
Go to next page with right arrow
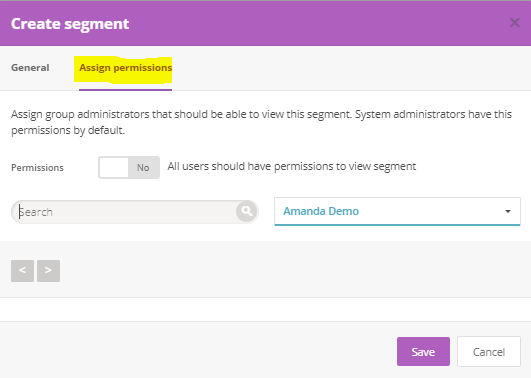[48, 271]
